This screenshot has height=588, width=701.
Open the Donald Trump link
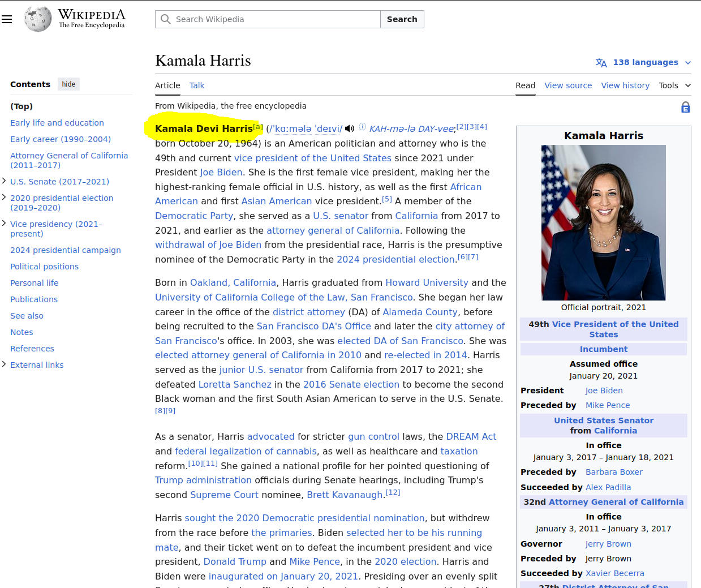point(235,561)
